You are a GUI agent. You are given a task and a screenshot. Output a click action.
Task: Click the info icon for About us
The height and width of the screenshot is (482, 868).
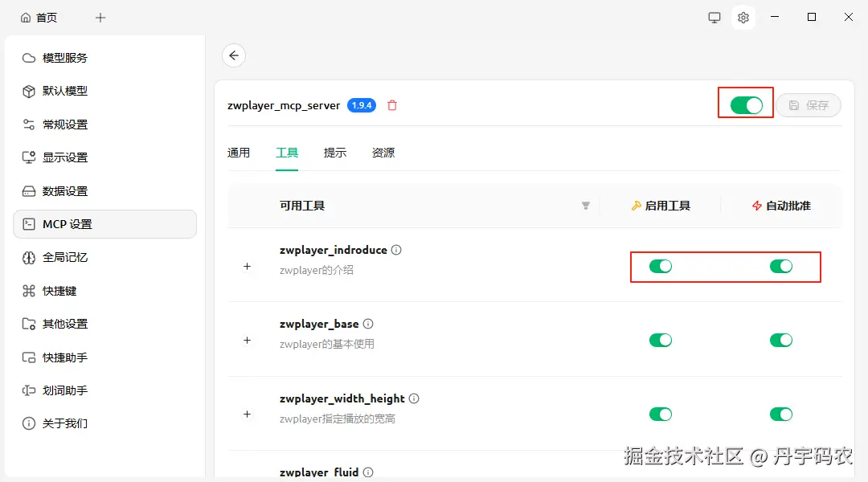pos(29,423)
